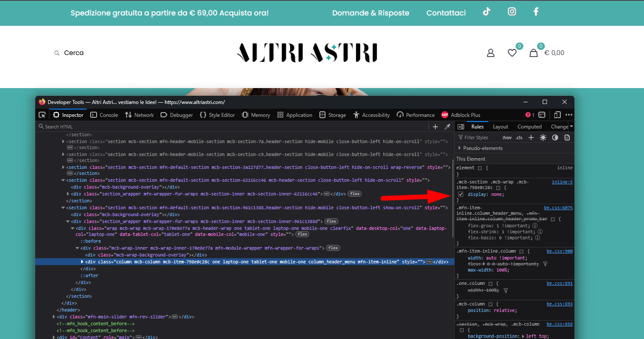Click the create new node plus icon
Screen dimensions: 644x339
tap(435, 127)
